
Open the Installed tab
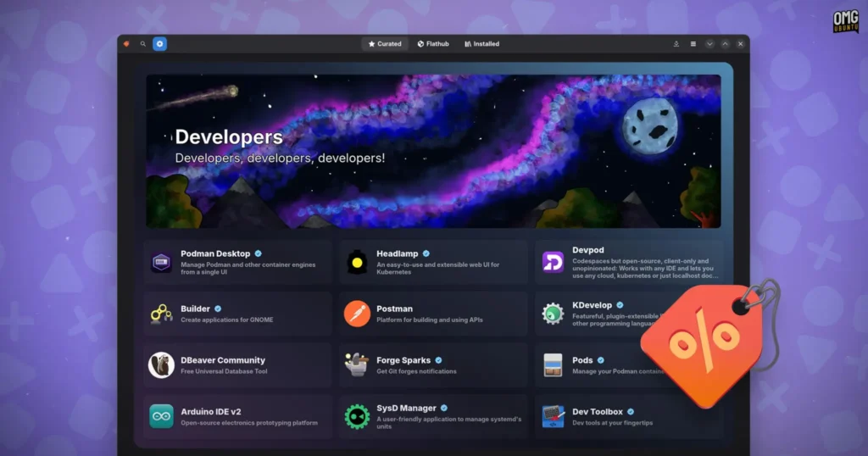coord(481,43)
